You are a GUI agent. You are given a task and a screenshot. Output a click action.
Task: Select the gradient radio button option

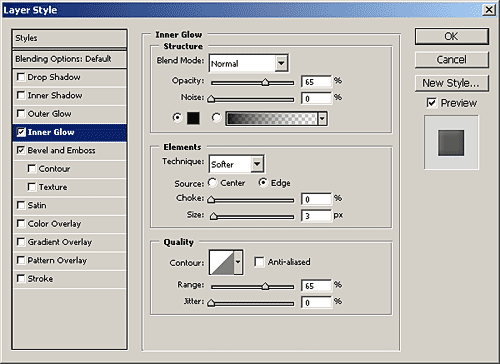[216, 117]
